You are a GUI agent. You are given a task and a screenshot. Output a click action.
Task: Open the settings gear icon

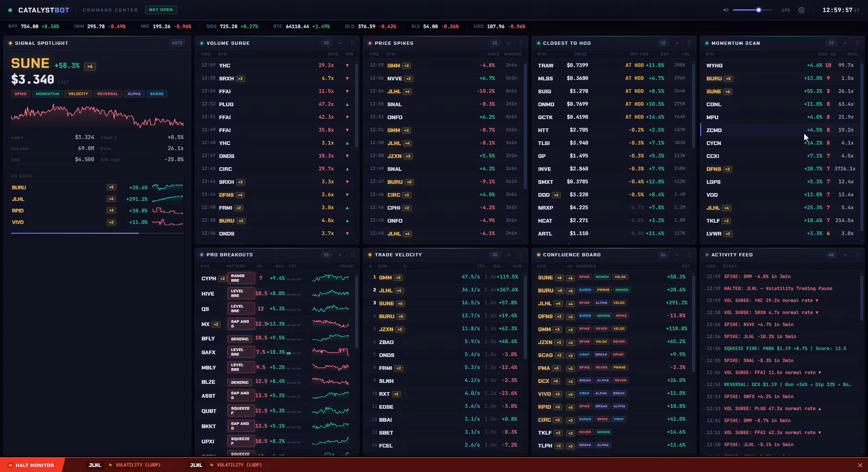(x=801, y=10)
